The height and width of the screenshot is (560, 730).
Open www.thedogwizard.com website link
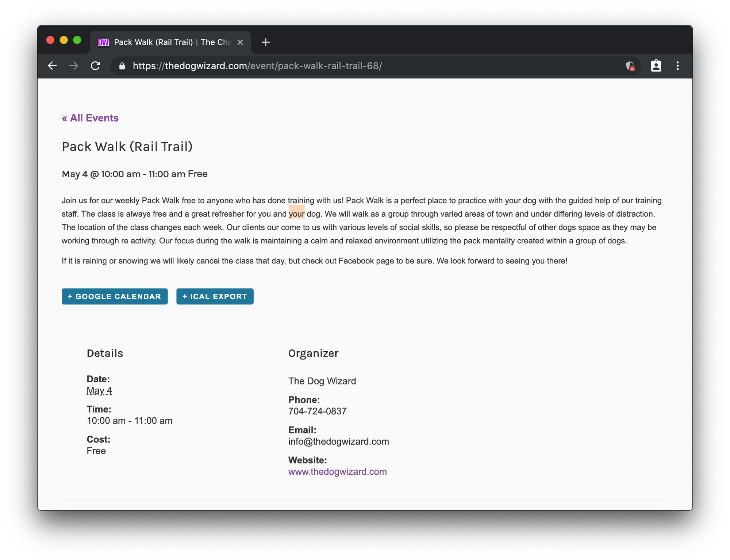[x=337, y=472]
